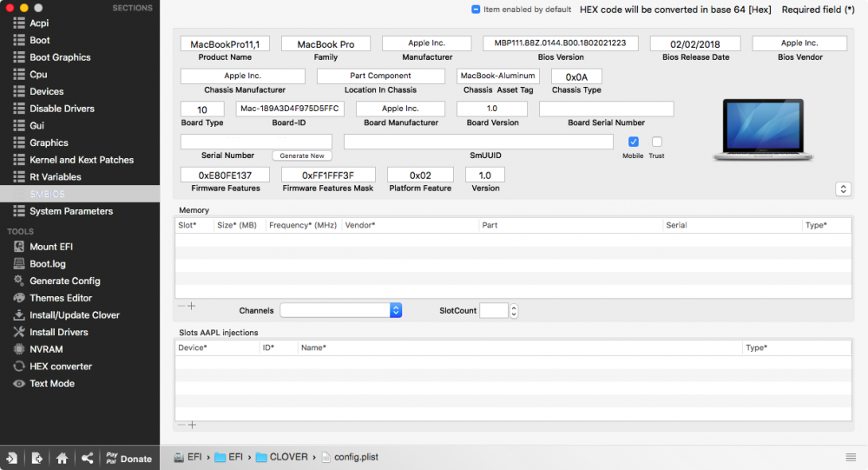
Task: Toggle the Item enabled by default checkbox
Action: coord(476,10)
